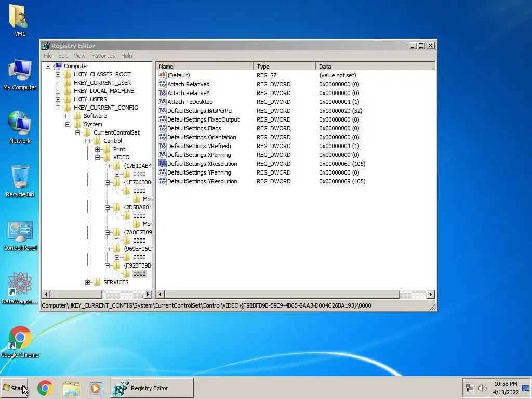Click the DefaultSettings.XResolution DWORD icon
Image resolution: width=532 pixels, height=399 pixels.
163,163
